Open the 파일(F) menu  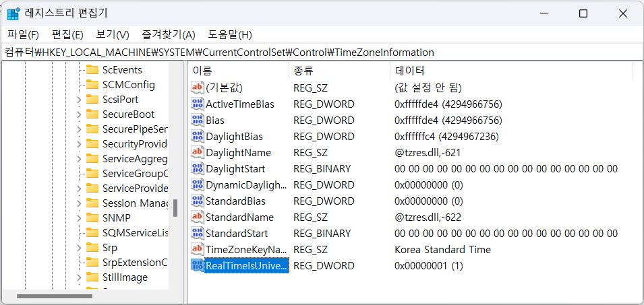23,35
